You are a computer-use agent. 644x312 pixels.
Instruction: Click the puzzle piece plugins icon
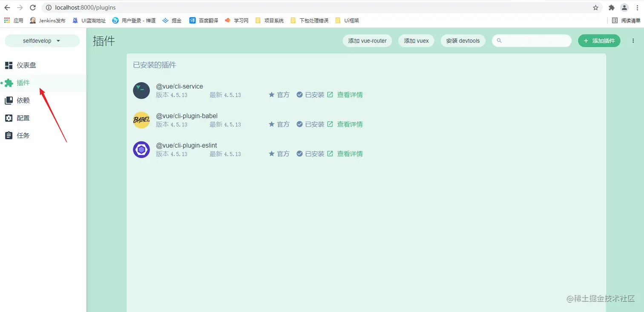pos(9,83)
